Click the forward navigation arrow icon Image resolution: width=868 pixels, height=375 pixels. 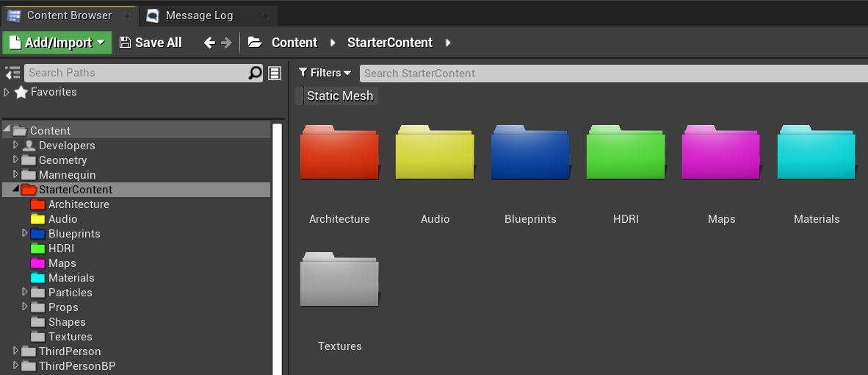tap(226, 43)
